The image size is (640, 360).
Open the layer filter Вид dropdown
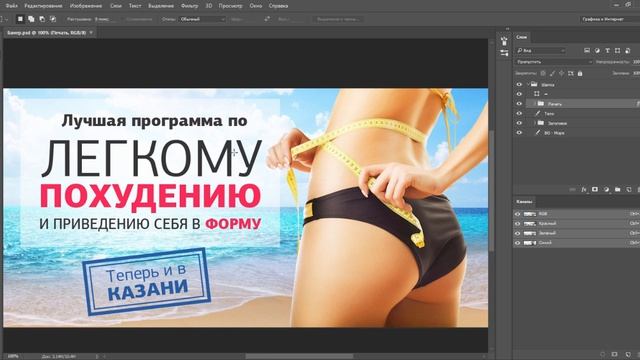click(541, 51)
